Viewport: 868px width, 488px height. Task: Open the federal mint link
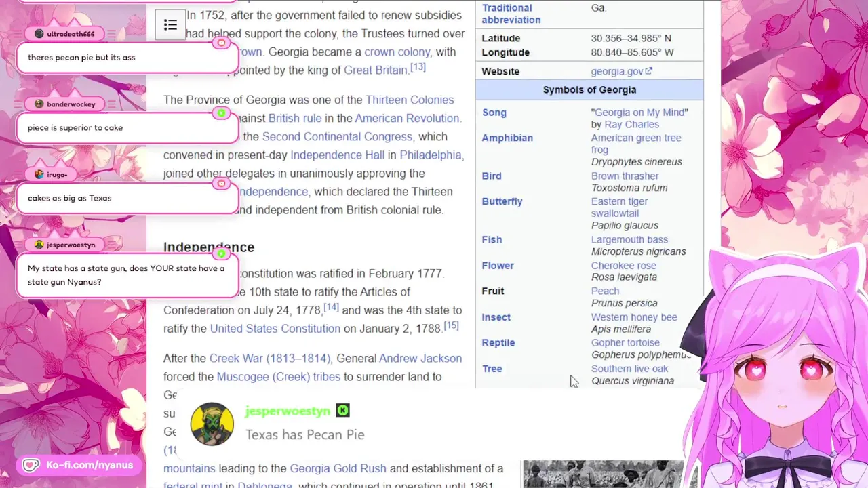[x=195, y=485]
